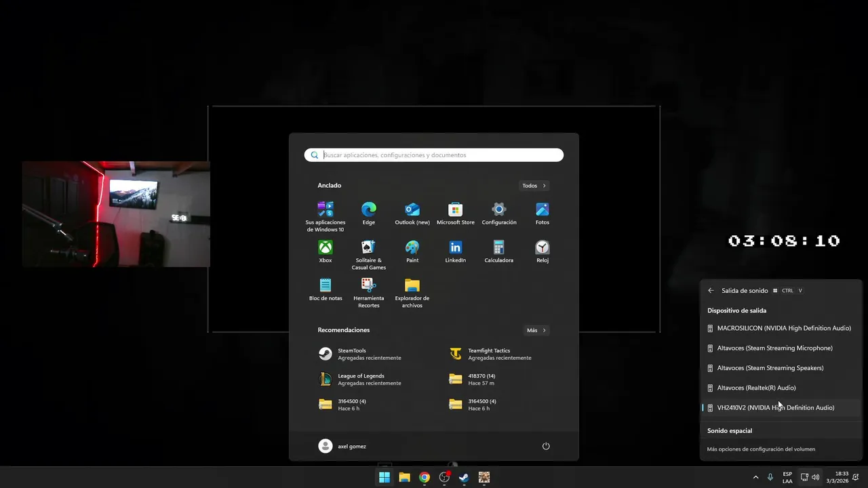The width and height of the screenshot is (868, 488).
Task: Open Bloc de notas
Action: pos(325,289)
